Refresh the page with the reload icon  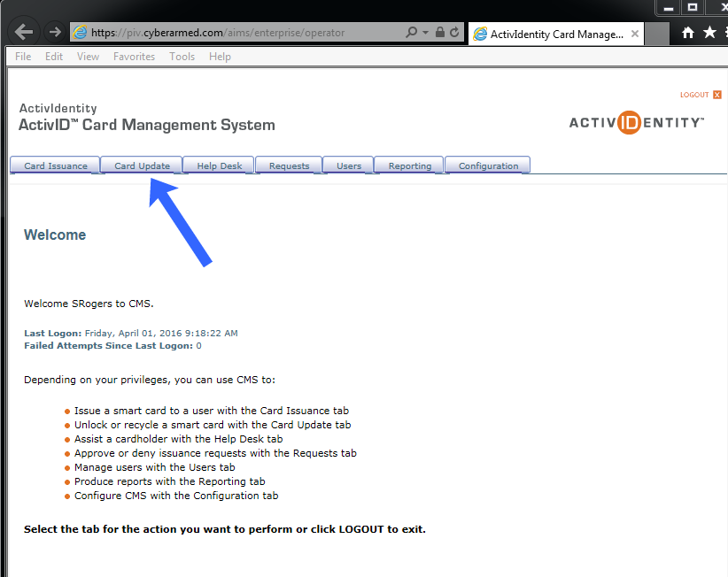[454, 32]
